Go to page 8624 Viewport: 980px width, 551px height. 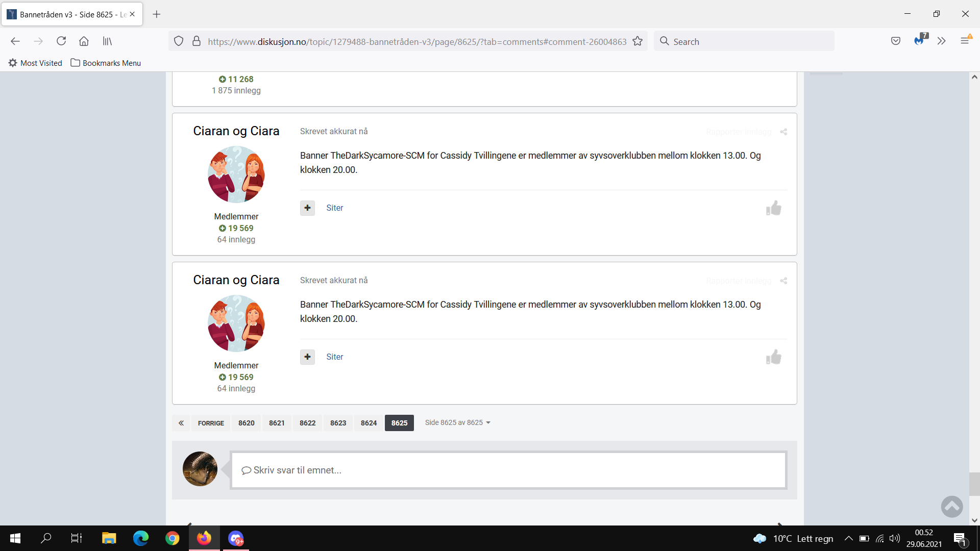369,423
